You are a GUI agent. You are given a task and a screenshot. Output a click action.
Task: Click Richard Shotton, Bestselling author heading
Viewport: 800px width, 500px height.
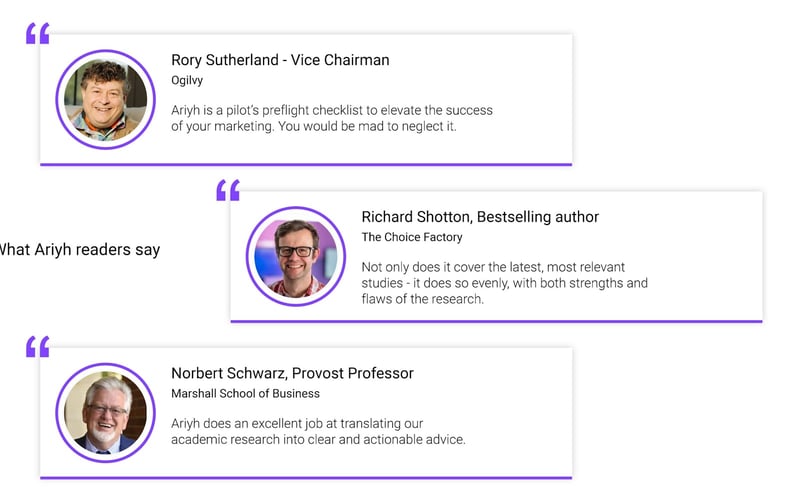point(480,217)
